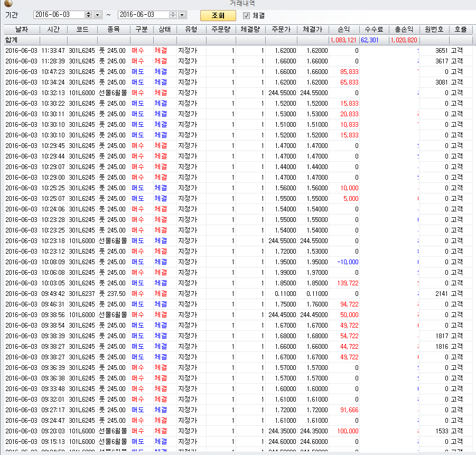Open the start date dropdown arrow

97,15
